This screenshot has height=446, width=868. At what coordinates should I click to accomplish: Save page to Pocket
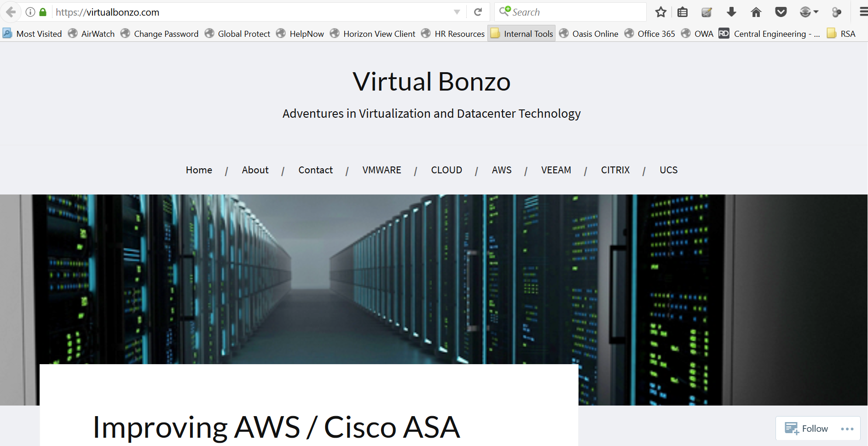[x=781, y=12]
